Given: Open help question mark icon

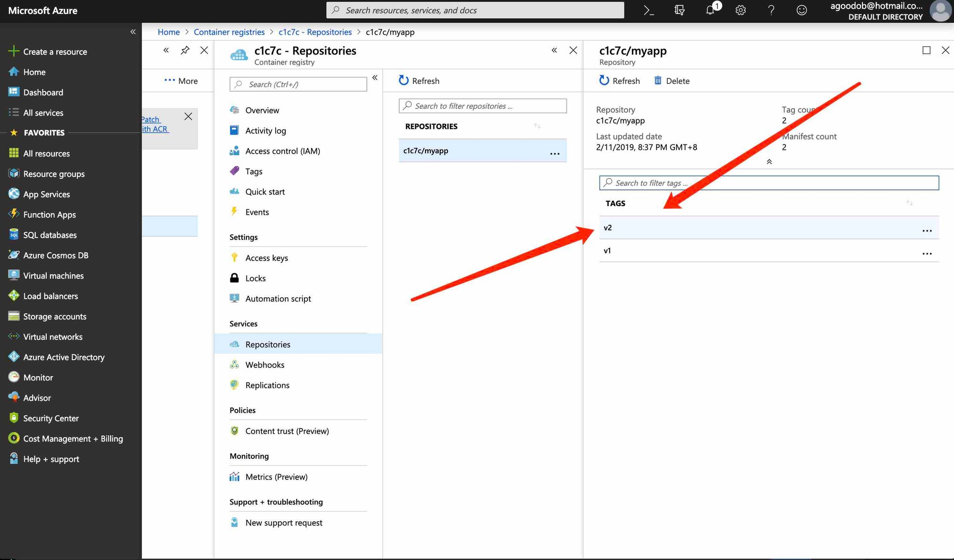Looking at the screenshot, I should point(771,10).
